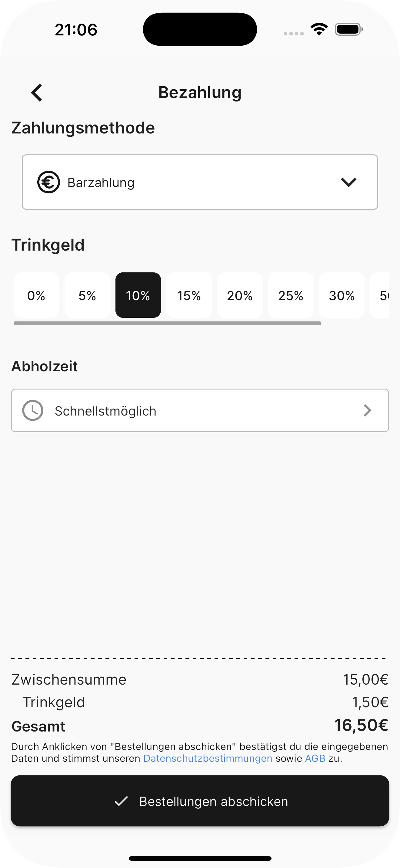Open the Datenschutzbestimmungen link
The image size is (400, 868).
[208, 758]
